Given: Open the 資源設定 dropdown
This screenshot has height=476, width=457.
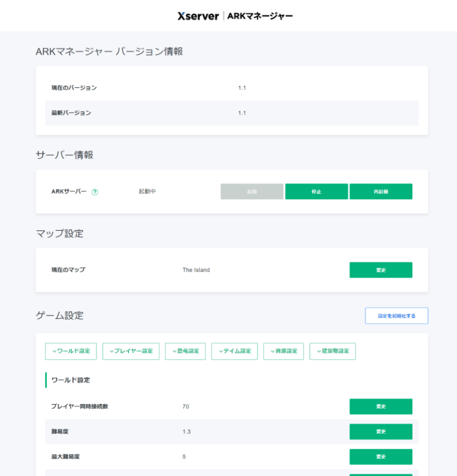Looking at the screenshot, I should click(x=283, y=351).
